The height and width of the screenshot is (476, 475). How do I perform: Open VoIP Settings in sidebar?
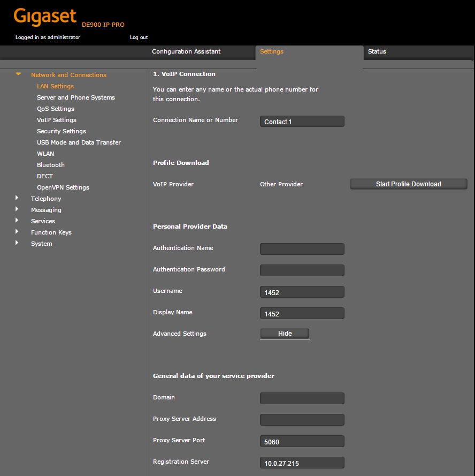click(57, 120)
